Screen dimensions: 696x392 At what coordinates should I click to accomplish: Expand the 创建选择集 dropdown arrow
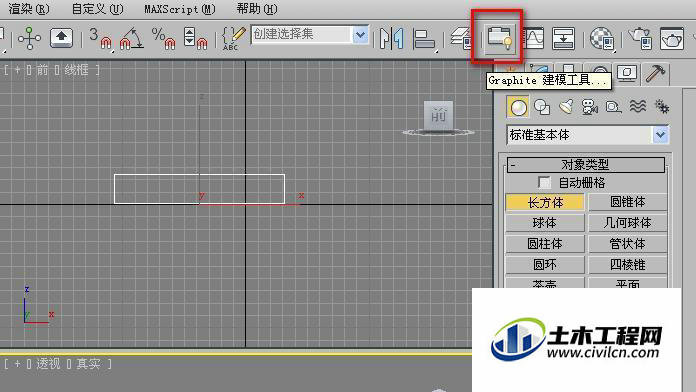tap(360, 35)
